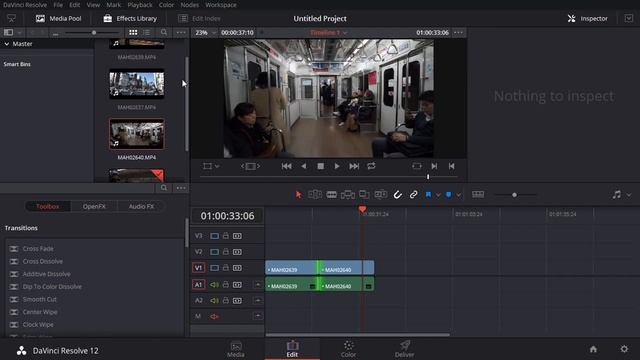Open the viewer options ellipsis menu
Viewport: 640px width, 360px height.
click(458, 32)
